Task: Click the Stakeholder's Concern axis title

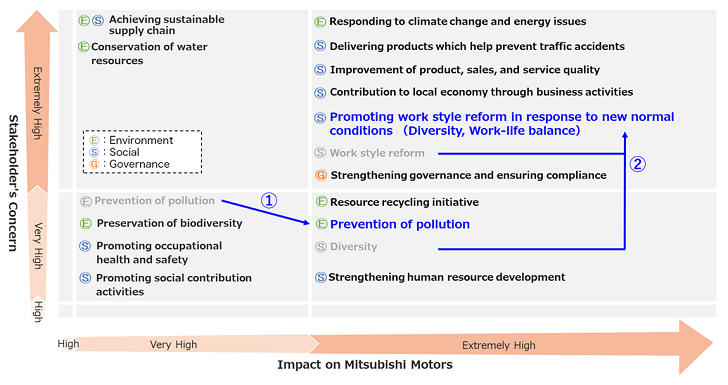Action: pos(13,183)
